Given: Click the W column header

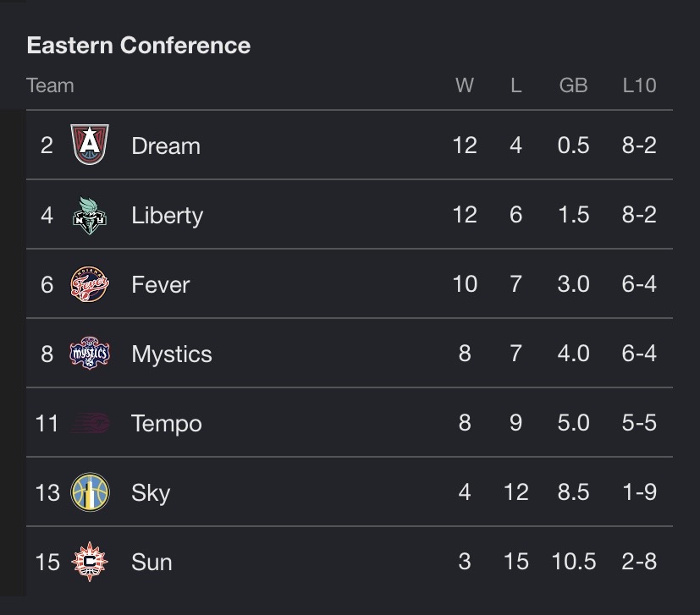Looking at the screenshot, I should (x=465, y=85).
